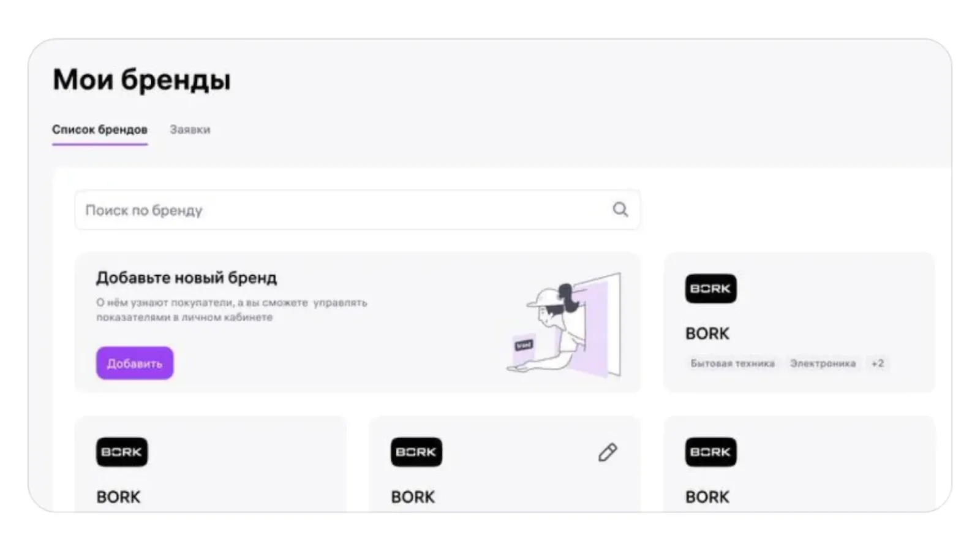Open the BORK name under the pencil-icon card logo
Screen dimensions: 980x551
(x=413, y=497)
